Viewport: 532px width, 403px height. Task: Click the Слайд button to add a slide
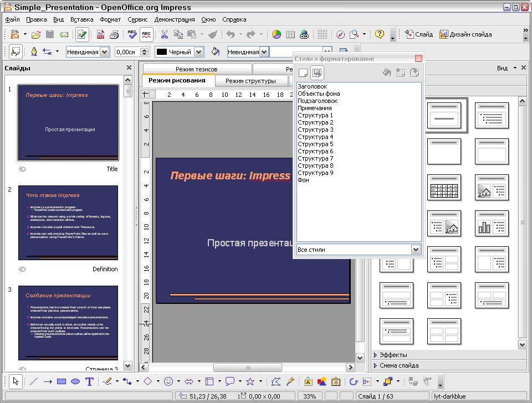419,34
